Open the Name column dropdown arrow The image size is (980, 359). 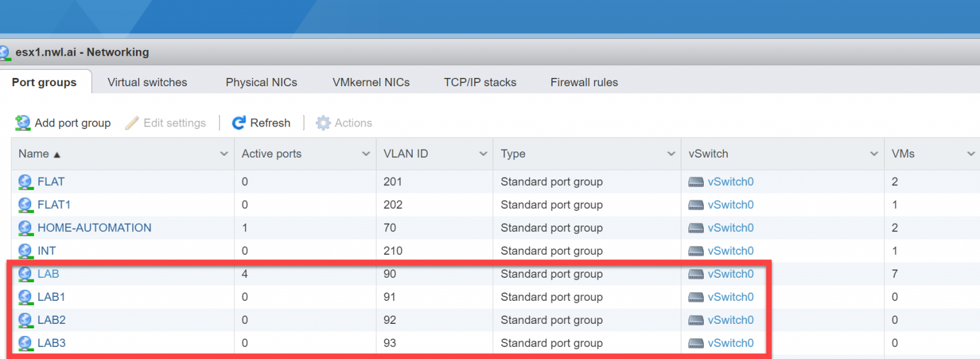[x=224, y=154]
